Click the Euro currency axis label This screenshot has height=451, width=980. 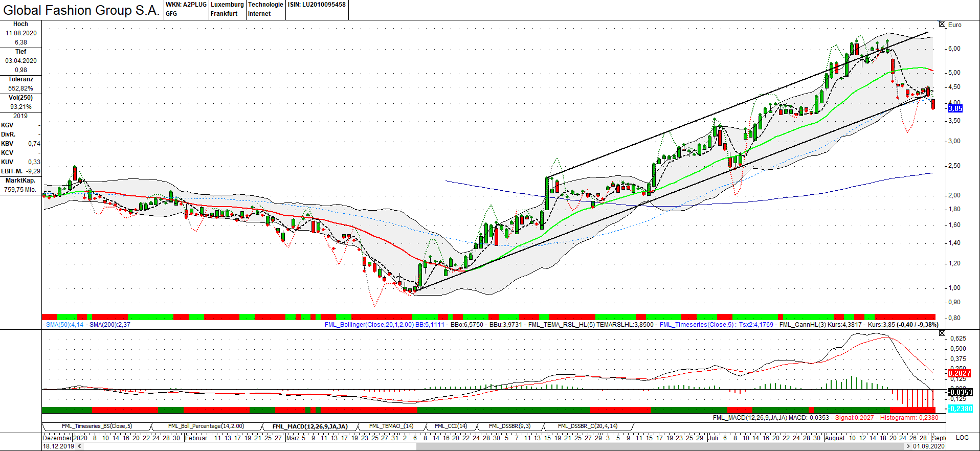[954, 25]
